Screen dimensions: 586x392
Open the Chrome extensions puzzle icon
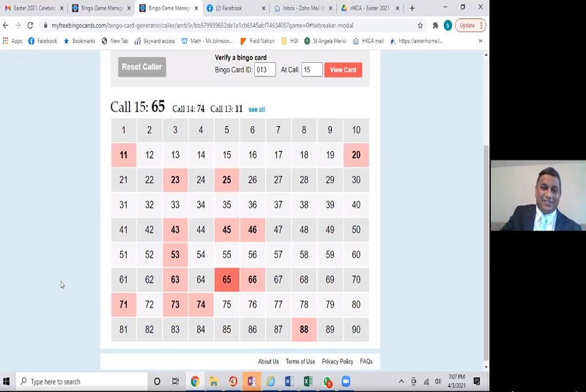click(x=435, y=25)
